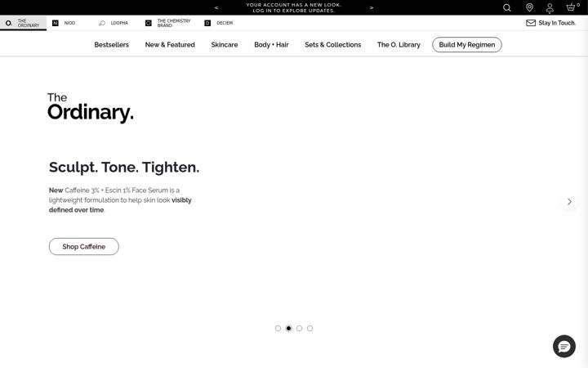Select the third carousel slide dot
The width and height of the screenshot is (588, 368).
(299, 328)
